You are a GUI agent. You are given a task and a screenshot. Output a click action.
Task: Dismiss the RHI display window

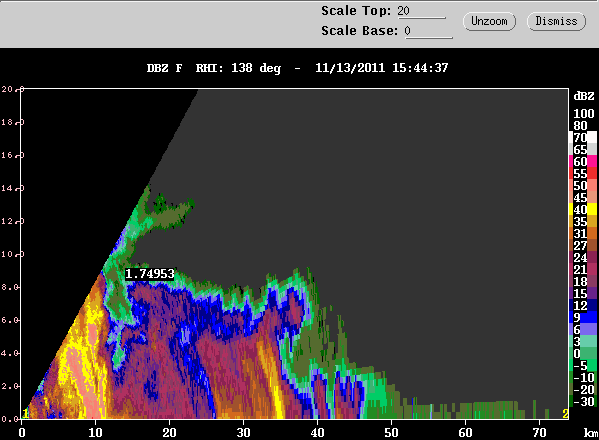coord(556,21)
